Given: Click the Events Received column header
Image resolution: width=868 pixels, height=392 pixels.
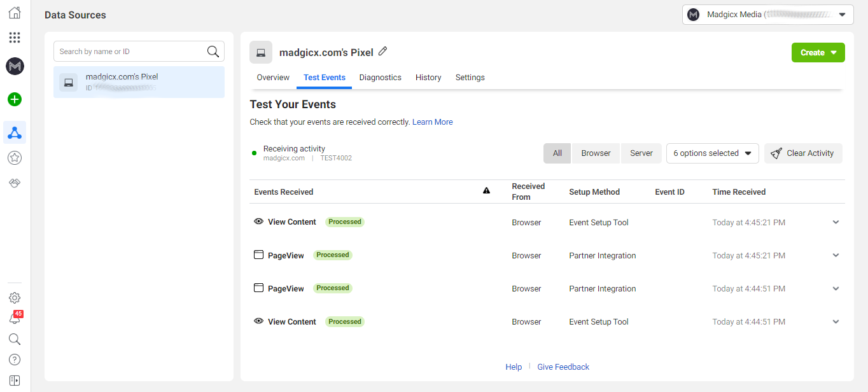Looking at the screenshot, I should click(x=284, y=192).
